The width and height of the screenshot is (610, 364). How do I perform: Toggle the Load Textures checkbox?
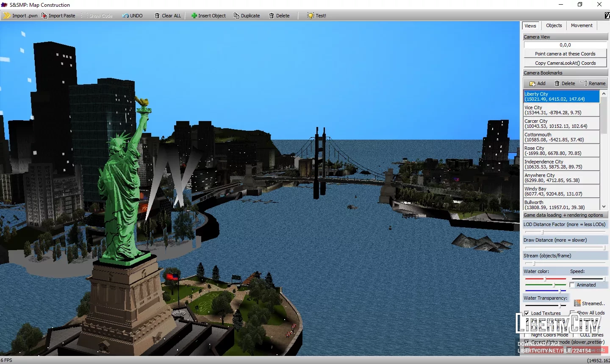pos(527,314)
